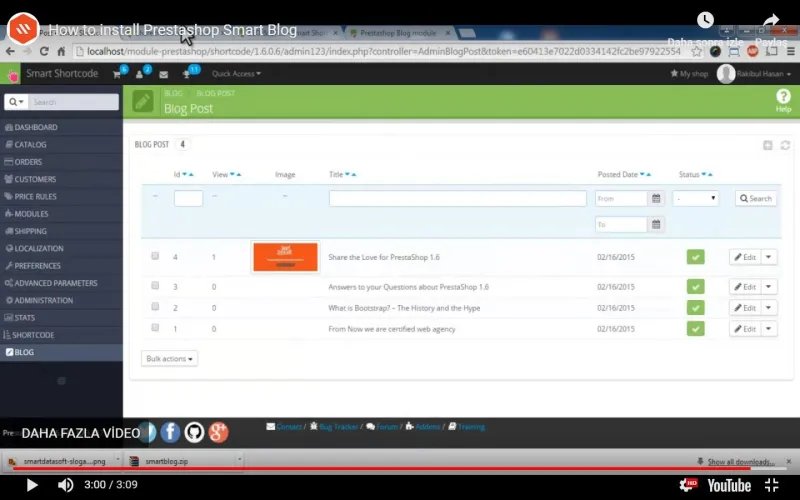Open GitHub icon in footer
Viewport: 800px width, 500px height.
coord(194,432)
